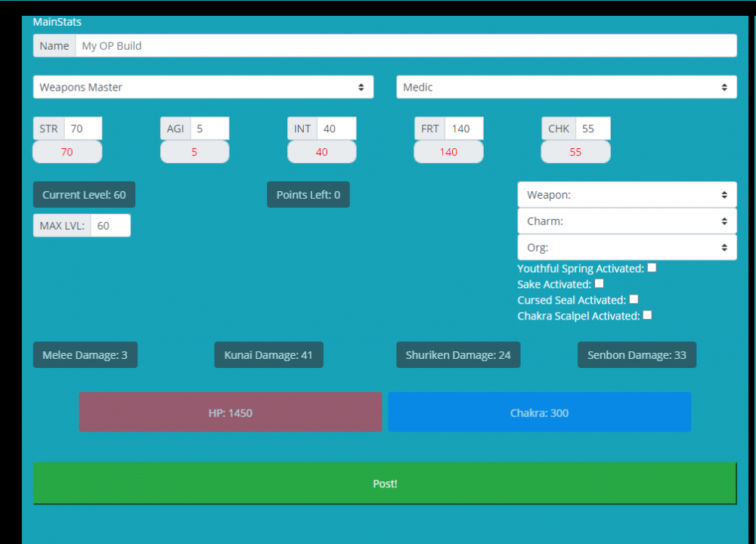Viewport: 756px width, 544px height.
Task: Expand the Charm dropdown
Action: (x=627, y=221)
